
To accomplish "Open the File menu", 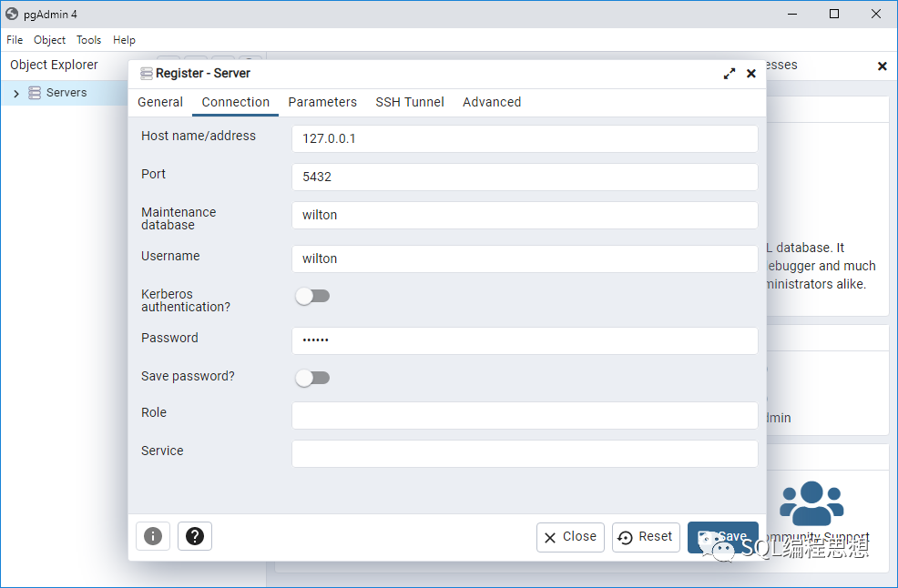I will coord(15,40).
